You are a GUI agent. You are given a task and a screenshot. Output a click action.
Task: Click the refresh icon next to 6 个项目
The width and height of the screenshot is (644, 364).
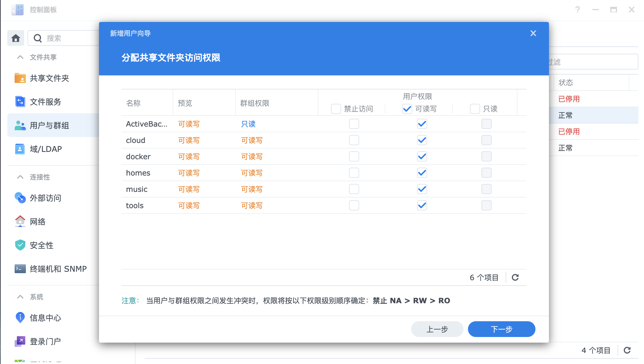[515, 278]
